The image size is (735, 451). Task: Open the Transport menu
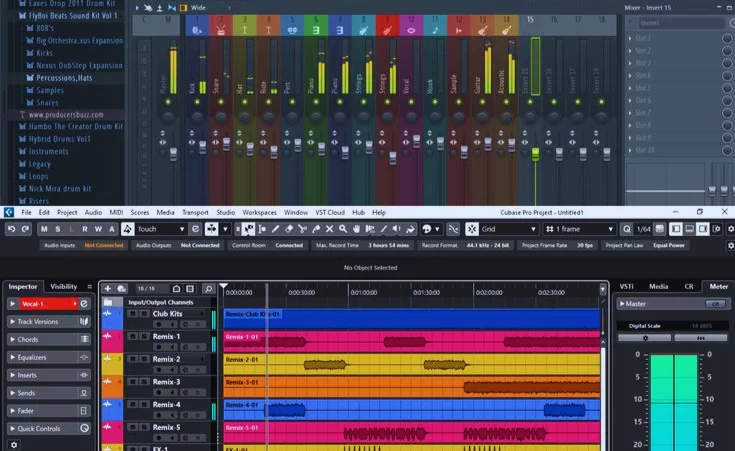195,212
